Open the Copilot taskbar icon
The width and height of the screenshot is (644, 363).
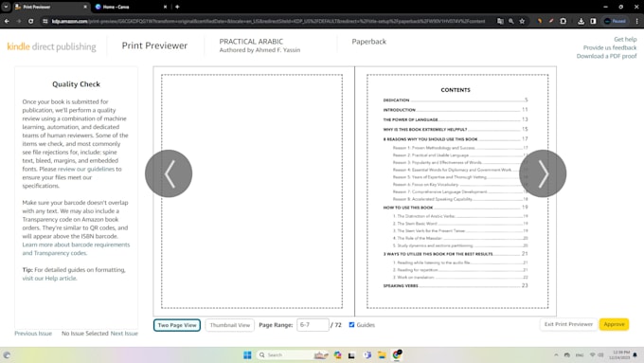click(337, 354)
